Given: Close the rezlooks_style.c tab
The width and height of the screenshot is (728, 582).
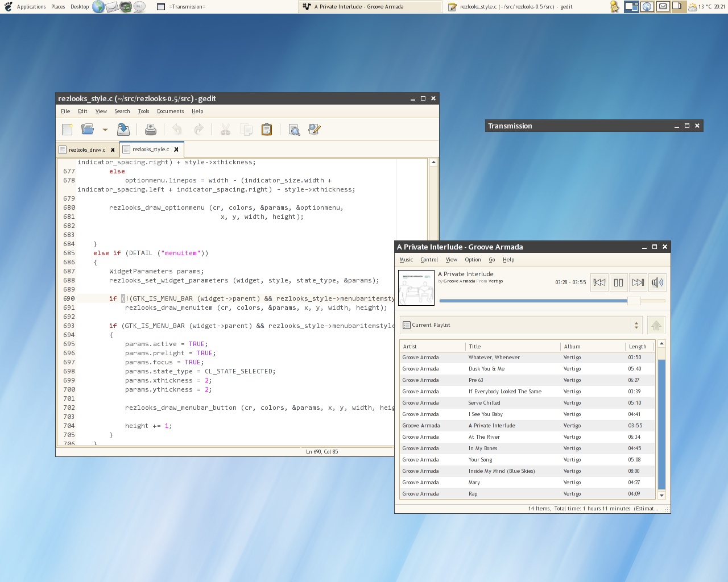Looking at the screenshot, I should [x=176, y=149].
